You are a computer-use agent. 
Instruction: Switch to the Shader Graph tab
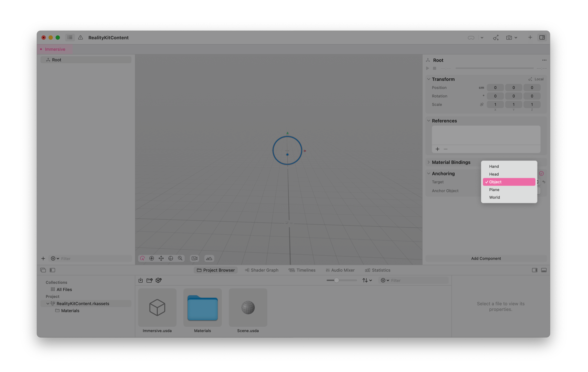(262, 270)
